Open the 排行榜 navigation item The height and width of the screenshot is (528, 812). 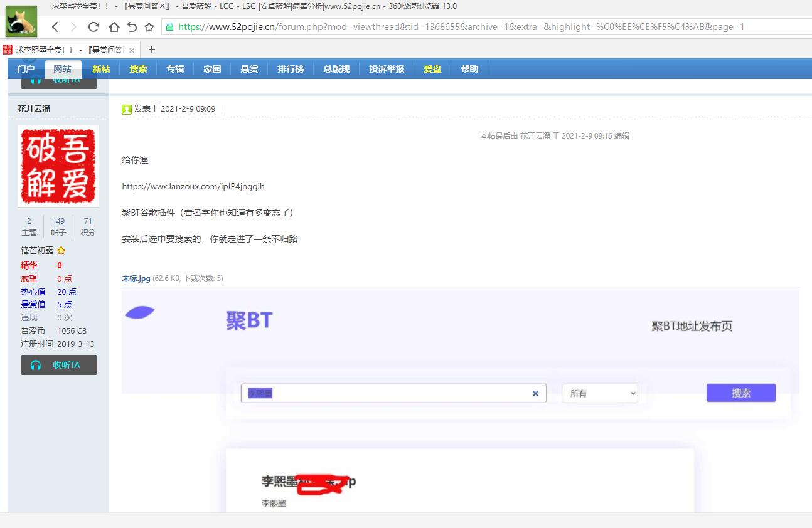click(291, 69)
